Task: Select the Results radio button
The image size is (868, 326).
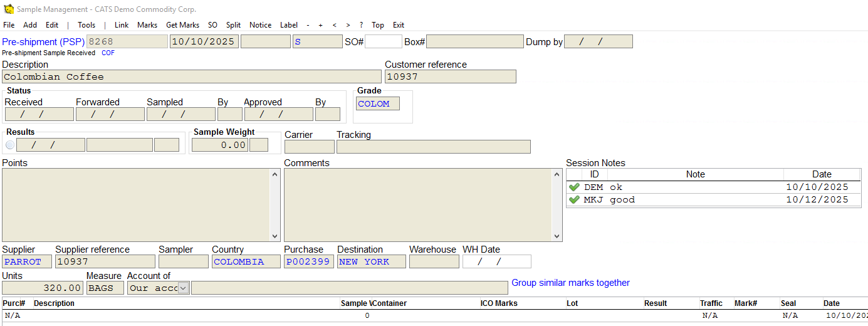Action: click(x=9, y=145)
